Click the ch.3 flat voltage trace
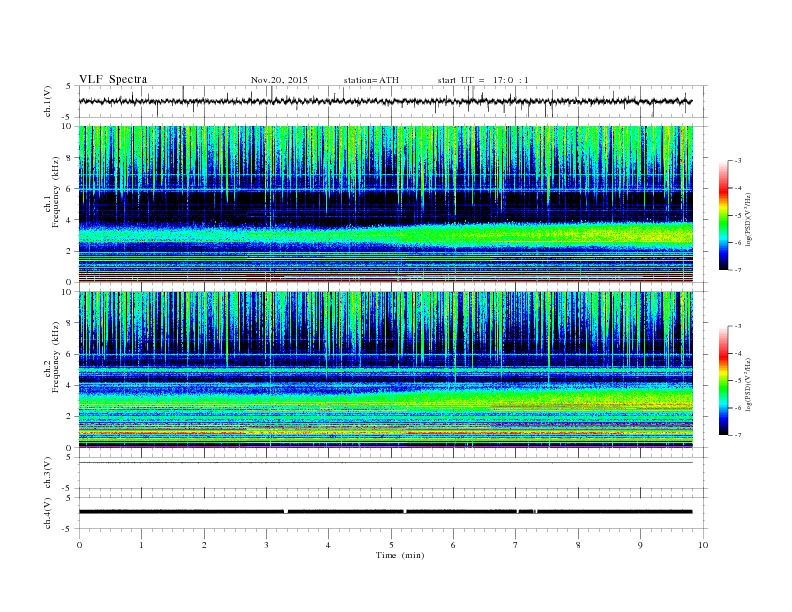Screen dimensions: 792x612 pos(385,462)
